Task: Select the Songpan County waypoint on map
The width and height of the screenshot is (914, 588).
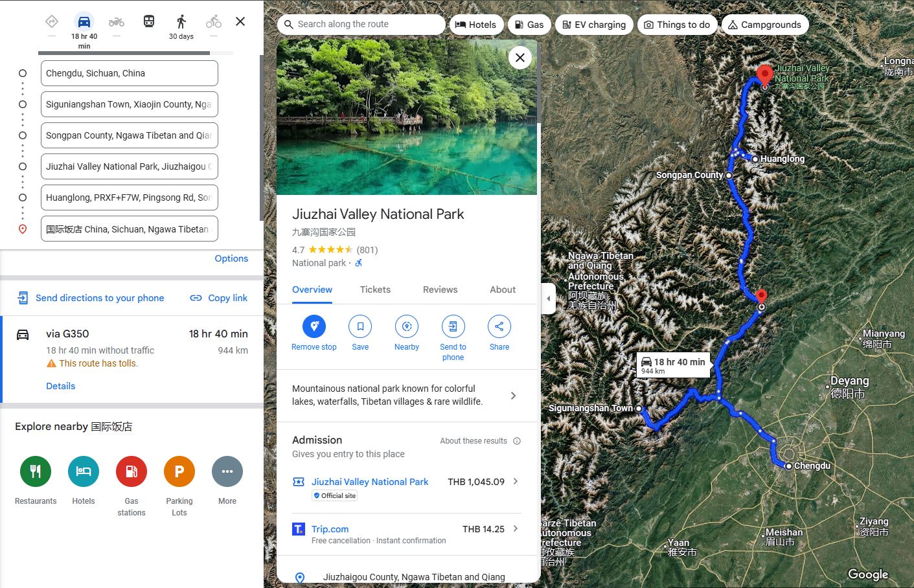Action: pyautogui.click(x=729, y=175)
